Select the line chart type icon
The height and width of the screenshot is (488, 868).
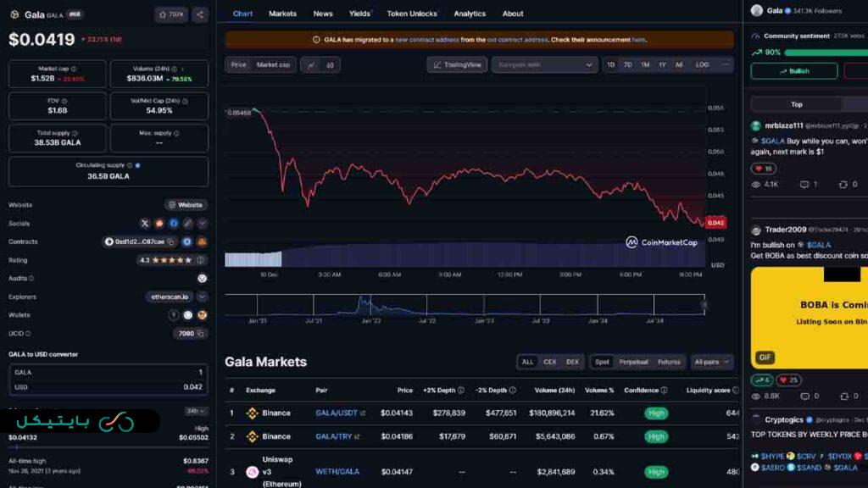pyautogui.click(x=310, y=64)
